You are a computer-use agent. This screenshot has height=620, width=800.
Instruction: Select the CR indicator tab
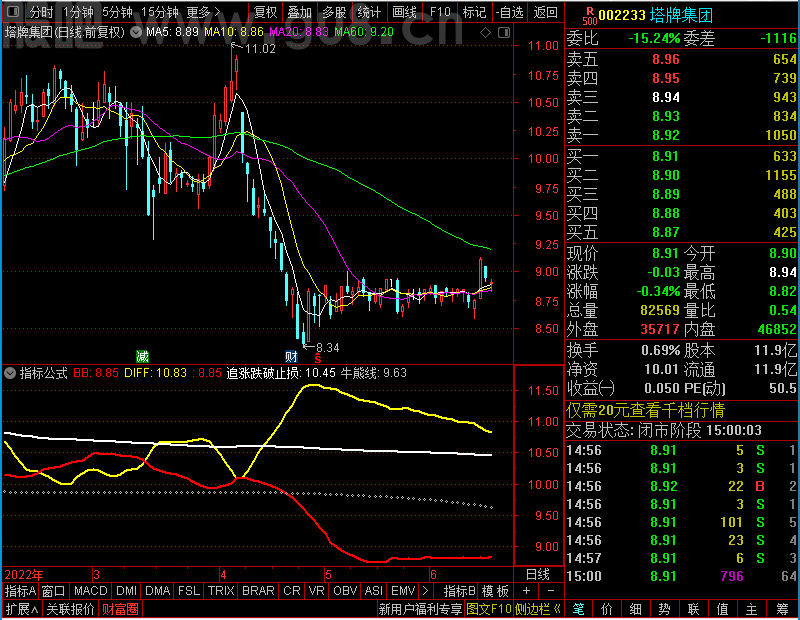(x=292, y=591)
